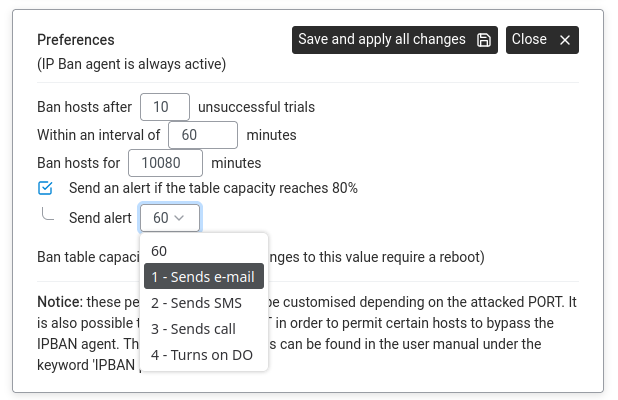
Task: Edit the unsuccessful trials count field
Action: pyautogui.click(x=165, y=107)
